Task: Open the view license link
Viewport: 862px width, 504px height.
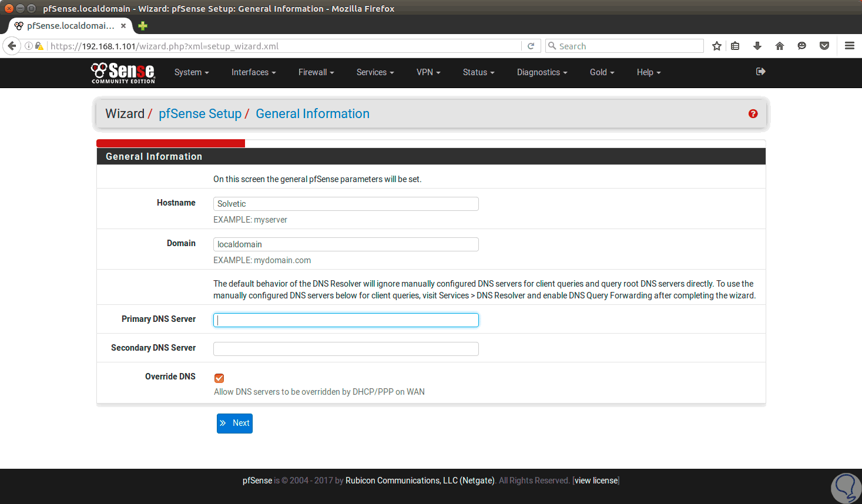Action: 596,481
